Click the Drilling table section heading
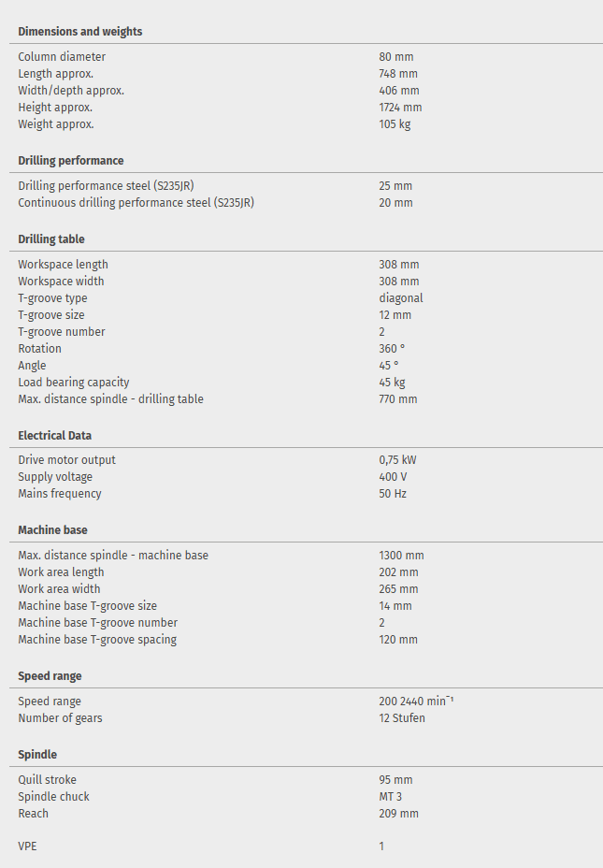The height and width of the screenshot is (868, 603). click(51, 239)
